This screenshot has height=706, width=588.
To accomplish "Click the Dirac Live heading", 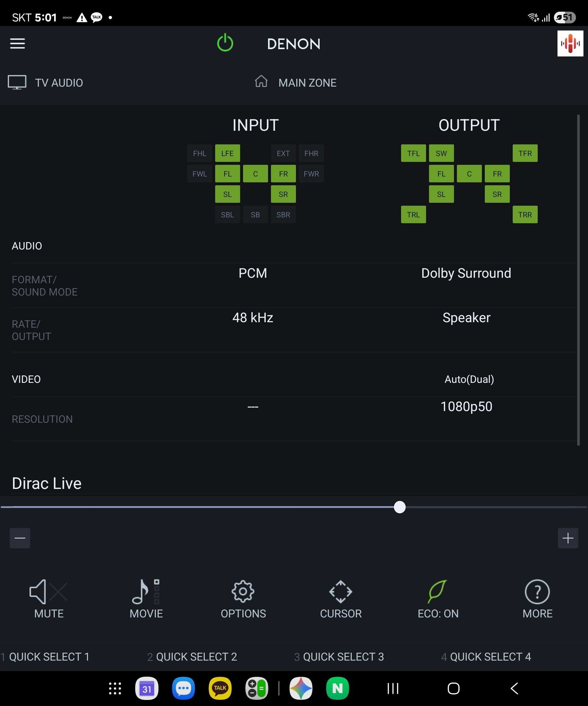I will tap(47, 483).
